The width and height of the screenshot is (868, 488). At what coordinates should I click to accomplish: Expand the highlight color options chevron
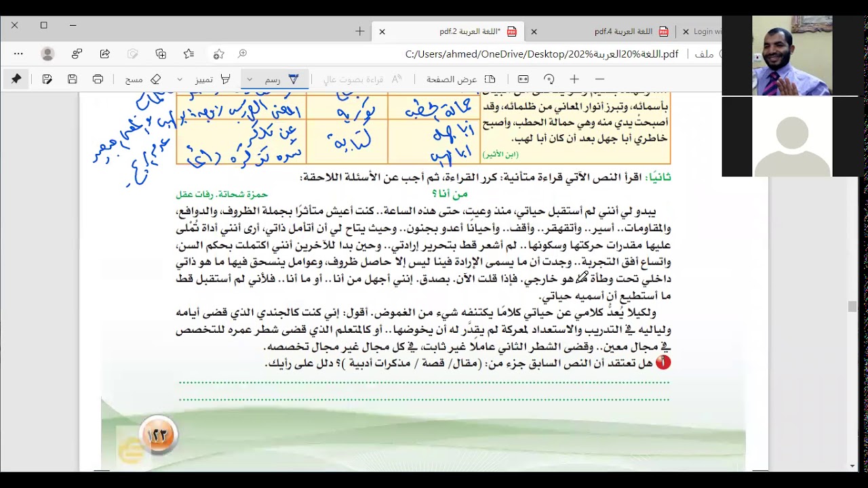(180, 79)
